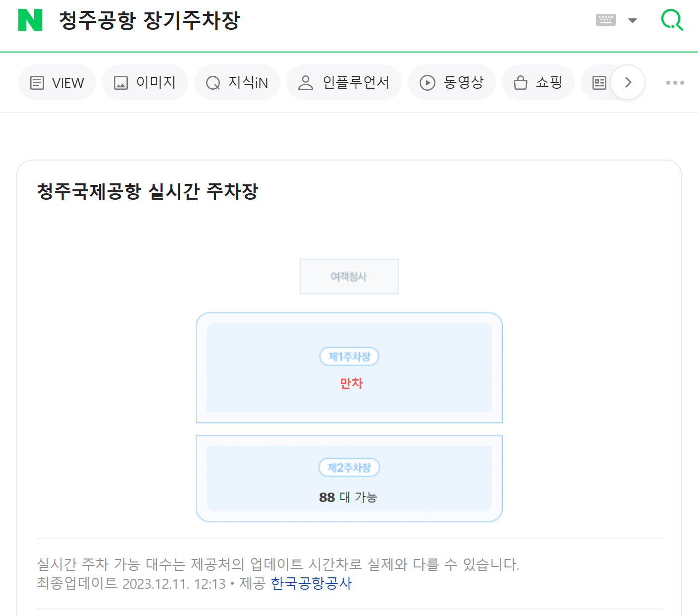
Task: Click the document icon on the VIEW tab
Action: (x=37, y=82)
